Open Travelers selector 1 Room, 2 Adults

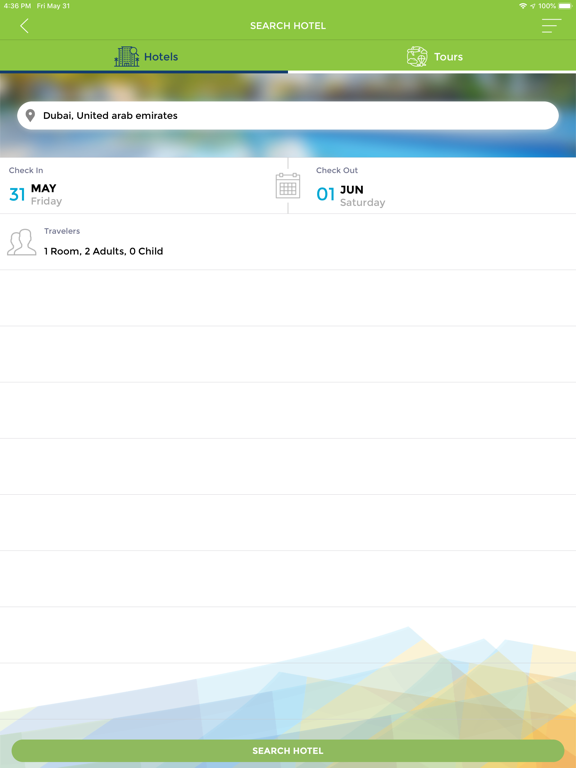point(288,242)
